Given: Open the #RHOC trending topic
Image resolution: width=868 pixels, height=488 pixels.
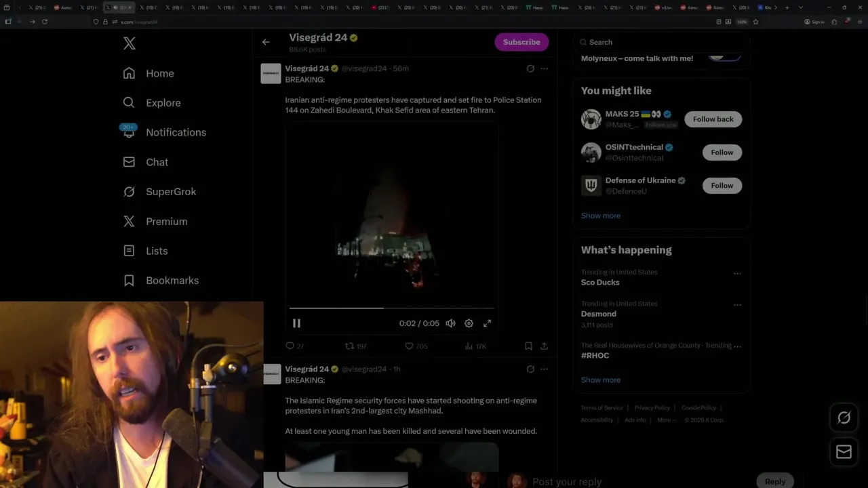Looking at the screenshot, I should click(x=595, y=356).
